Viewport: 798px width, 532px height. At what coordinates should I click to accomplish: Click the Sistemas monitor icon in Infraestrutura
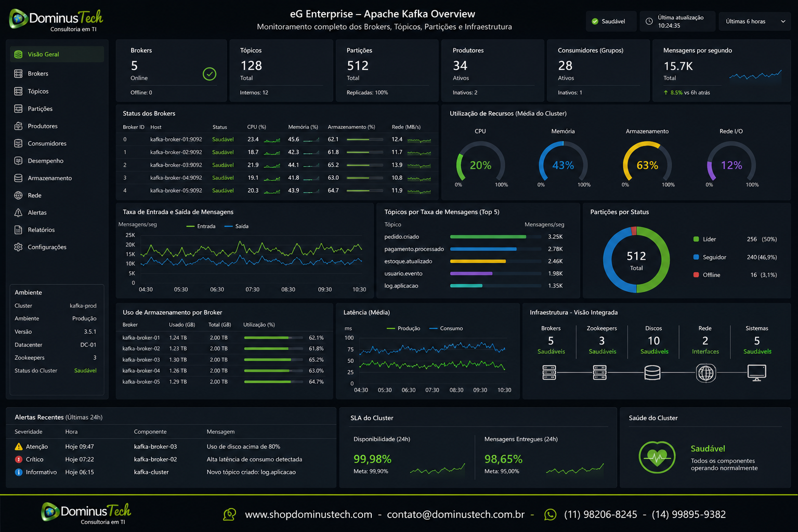pos(756,373)
